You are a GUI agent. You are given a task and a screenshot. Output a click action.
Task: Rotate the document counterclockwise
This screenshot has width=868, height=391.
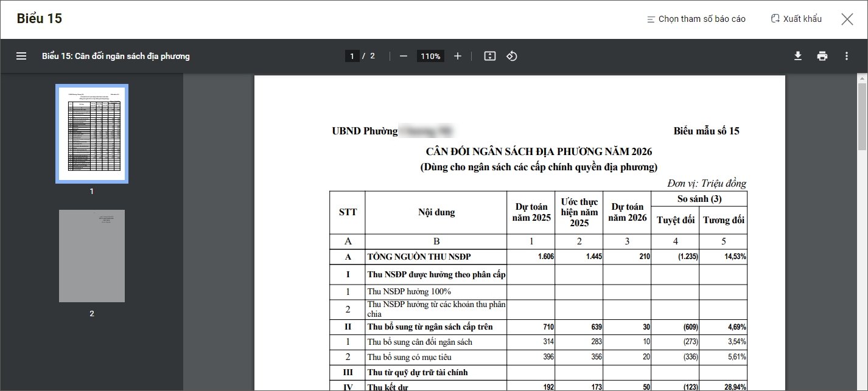click(x=512, y=56)
